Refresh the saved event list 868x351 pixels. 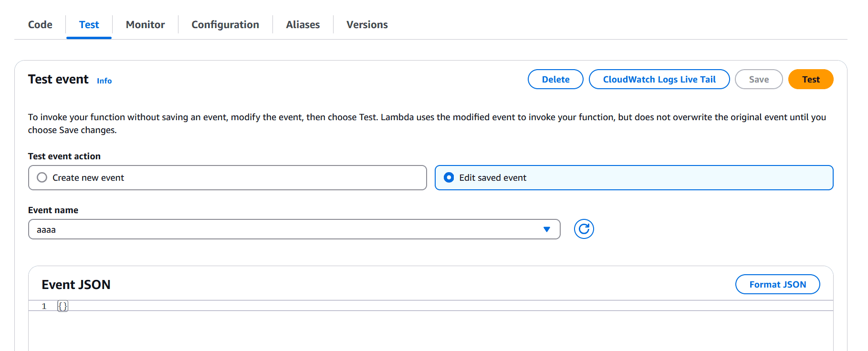pos(584,229)
